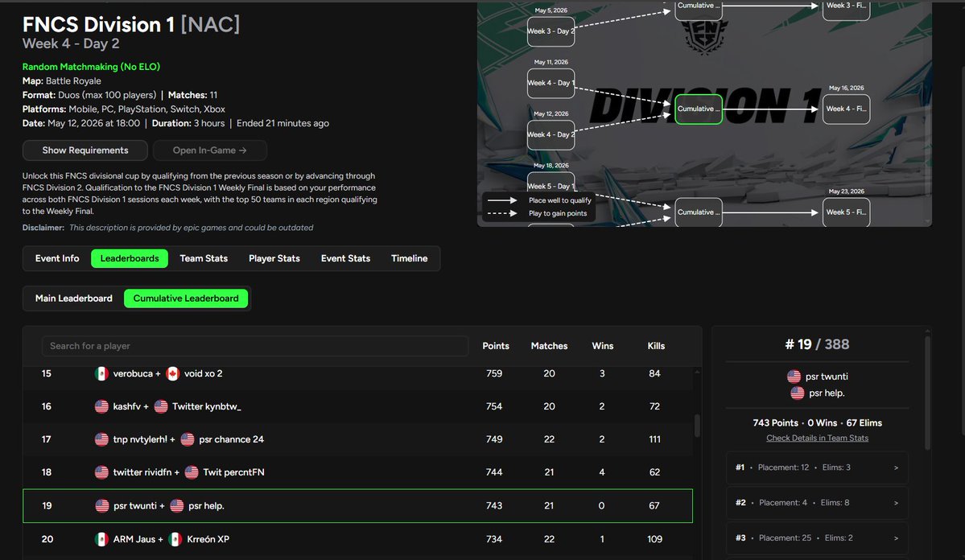Open the Event Info tab
Image resolution: width=965 pixels, height=560 pixels.
pyautogui.click(x=57, y=258)
